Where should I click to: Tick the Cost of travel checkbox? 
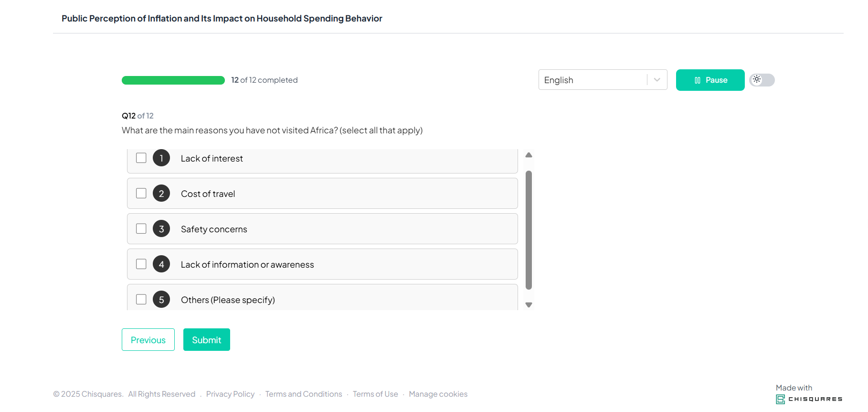click(141, 194)
